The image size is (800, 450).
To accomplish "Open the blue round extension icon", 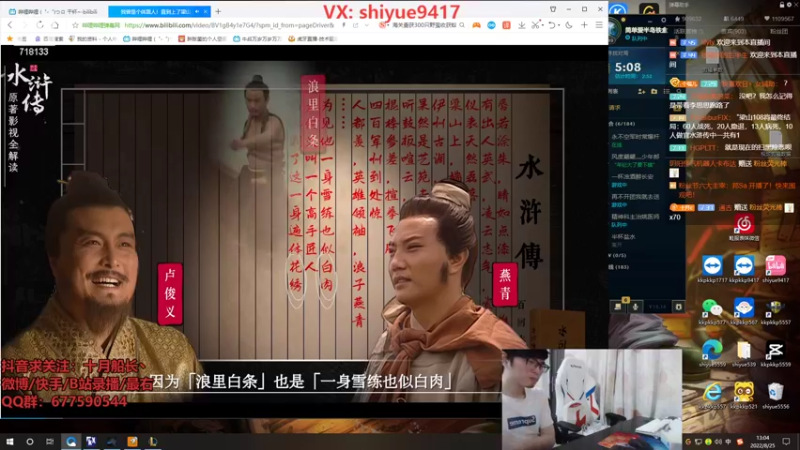I will coord(491,25).
